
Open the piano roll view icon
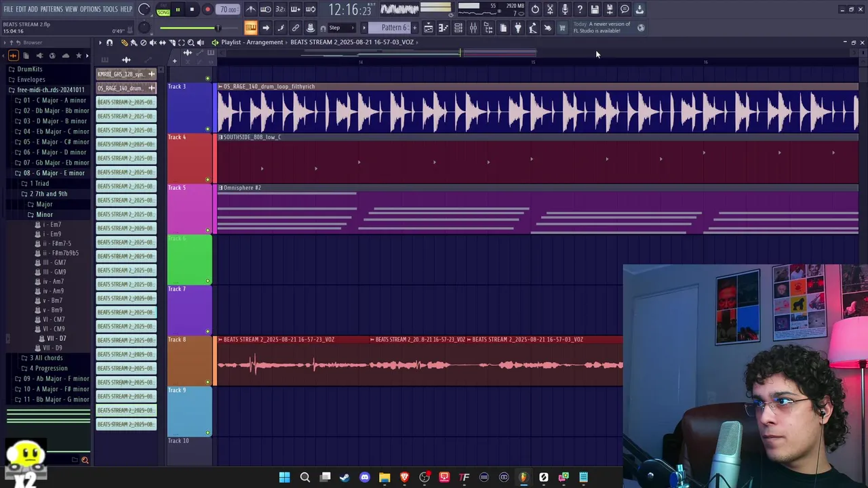443,28
